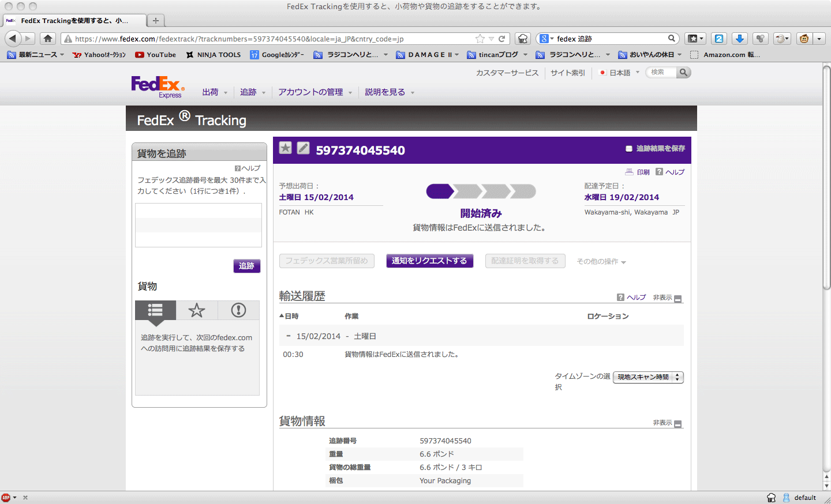Image resolution: width=831 pixels, height=504 pixels.
Task: Click the help question icon in 貨物を追跡 panel
Action: point(237,168)
